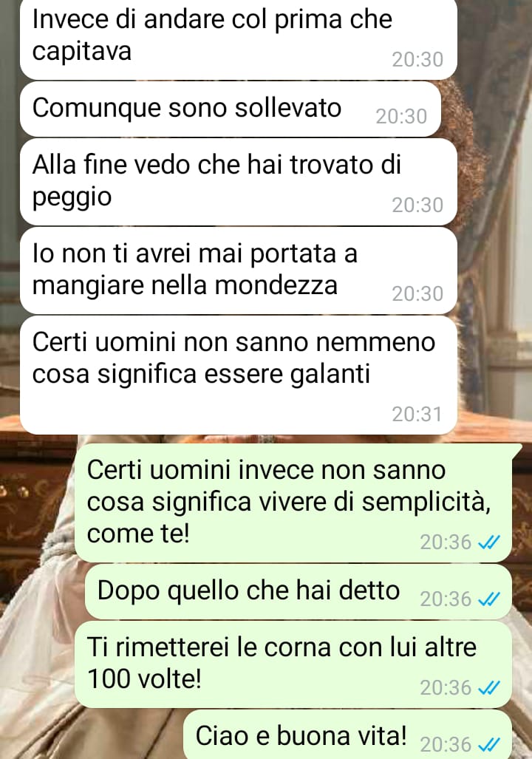The width and height of the screenshot is (532, 759).
Task: Select the green 'vivere di semplicità' reply bubble
Action: 293,503
